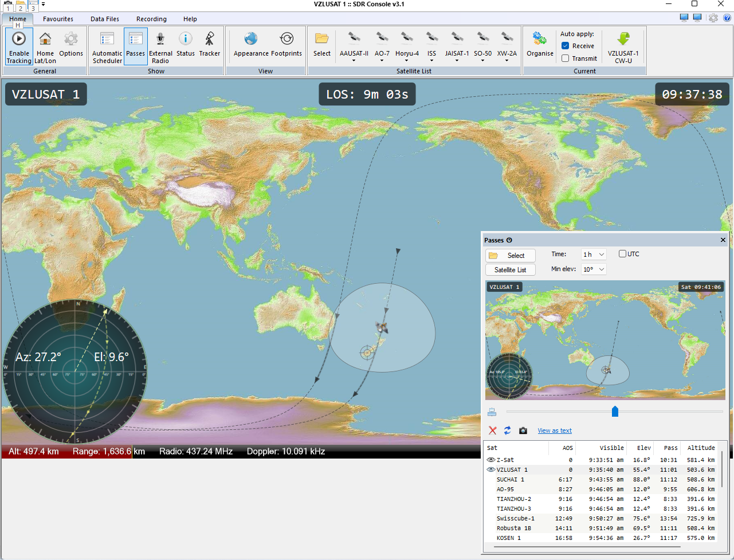Viewport: 734px width, 560px height.
Task: Open the External Radio microphone icon
Action: point(160,39)
